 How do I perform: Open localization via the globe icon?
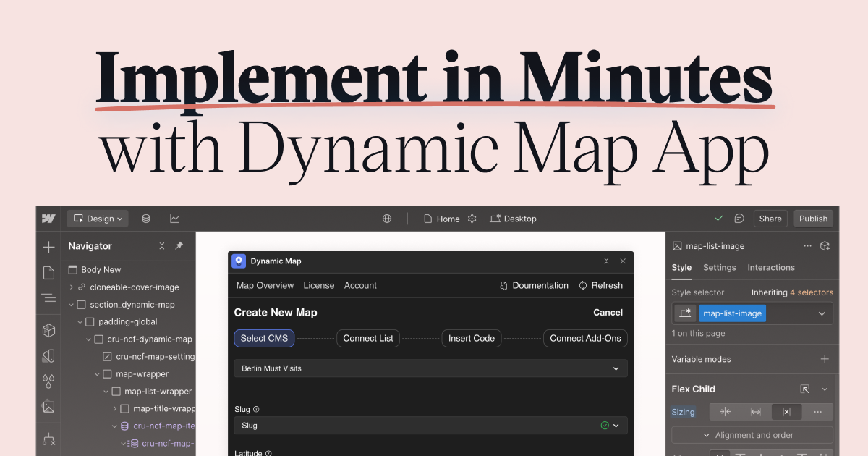pyautogui.click(x=386, y=218)
